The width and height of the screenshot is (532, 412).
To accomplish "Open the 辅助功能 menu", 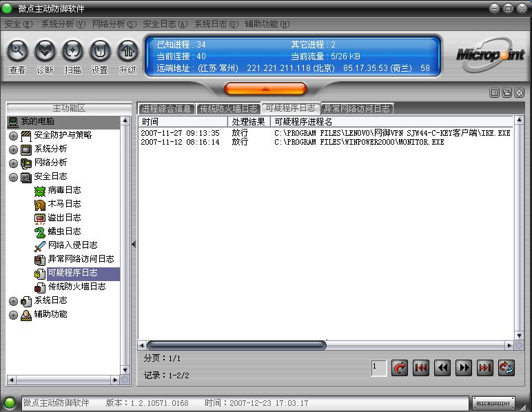I will tap(267, 24).
